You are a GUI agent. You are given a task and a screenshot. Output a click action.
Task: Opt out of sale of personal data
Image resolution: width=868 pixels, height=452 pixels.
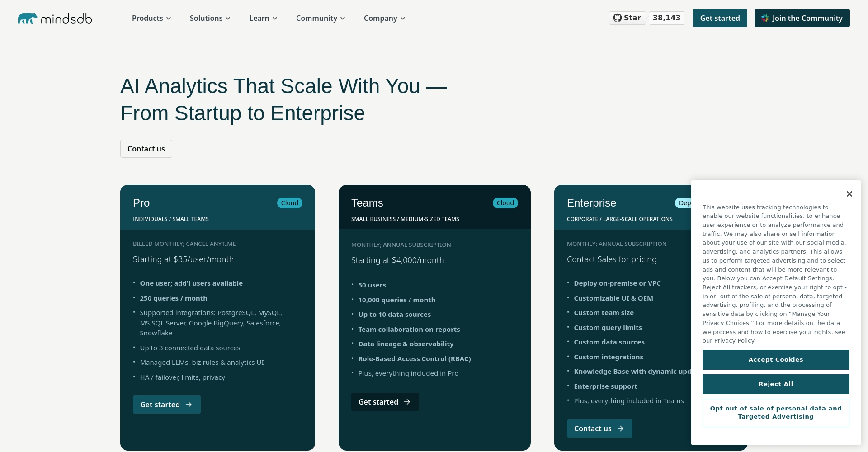tap(775, 413)
